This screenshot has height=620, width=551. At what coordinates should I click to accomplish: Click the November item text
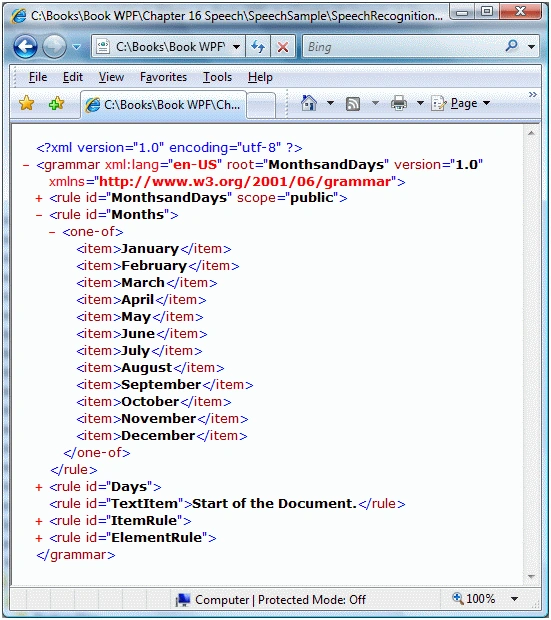(159, 419)
